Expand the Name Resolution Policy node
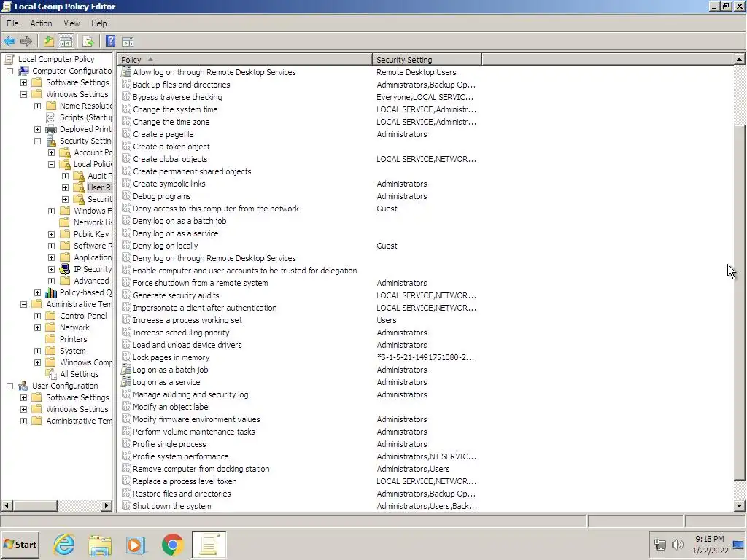Image resolution: width=747 pixels, height=560 pixels. pyautogui.click(x=38, y=106)
